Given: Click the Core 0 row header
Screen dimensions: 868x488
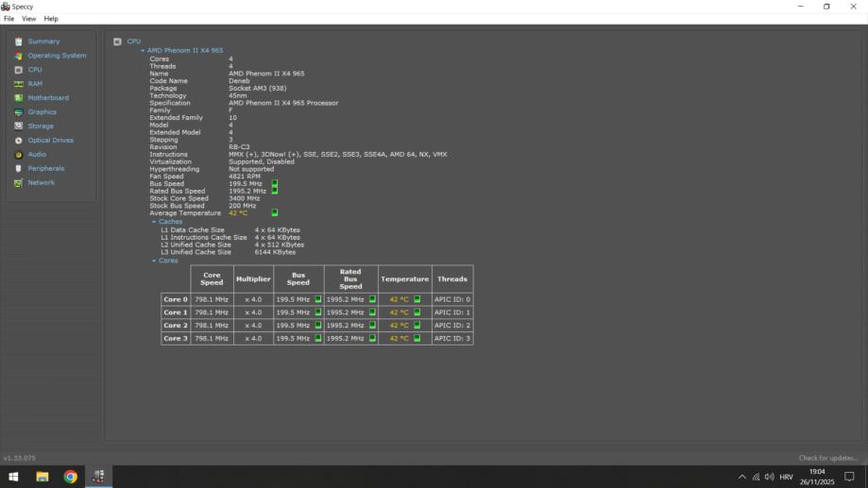Looking at the screenshot, I should [x=176, y=299].
